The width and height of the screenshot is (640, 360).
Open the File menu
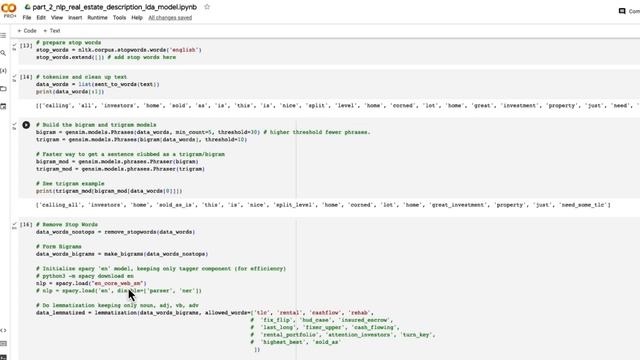(x=27, y=18)
